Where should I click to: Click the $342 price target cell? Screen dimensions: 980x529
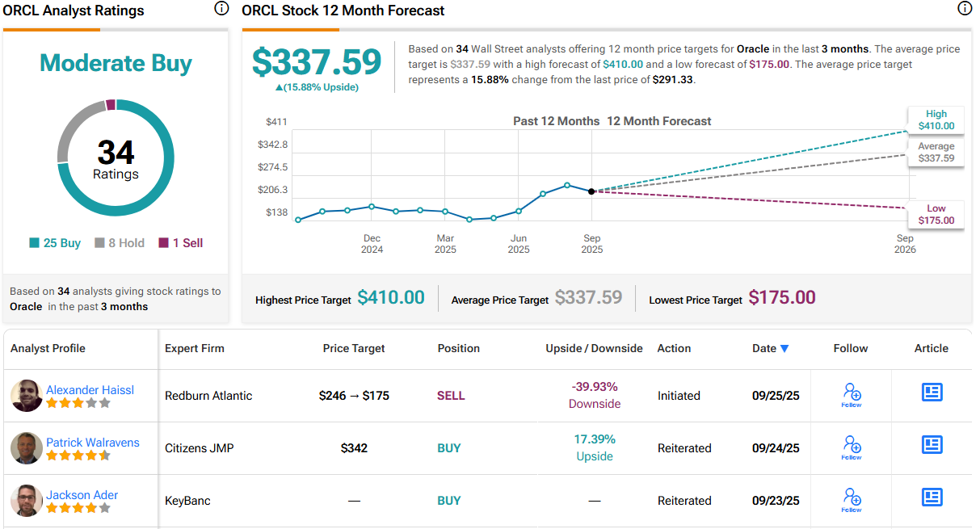pyautogui.click(x=354, y=448)
